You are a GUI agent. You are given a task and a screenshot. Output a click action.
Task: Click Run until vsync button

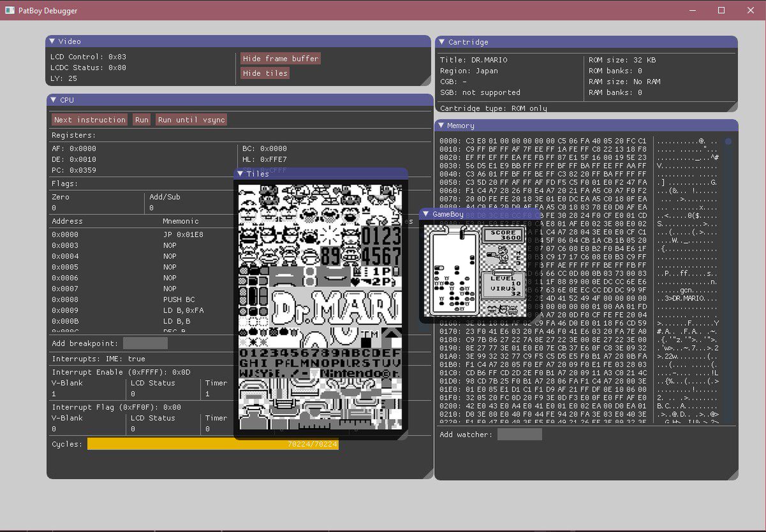click(x=191, y=119)
